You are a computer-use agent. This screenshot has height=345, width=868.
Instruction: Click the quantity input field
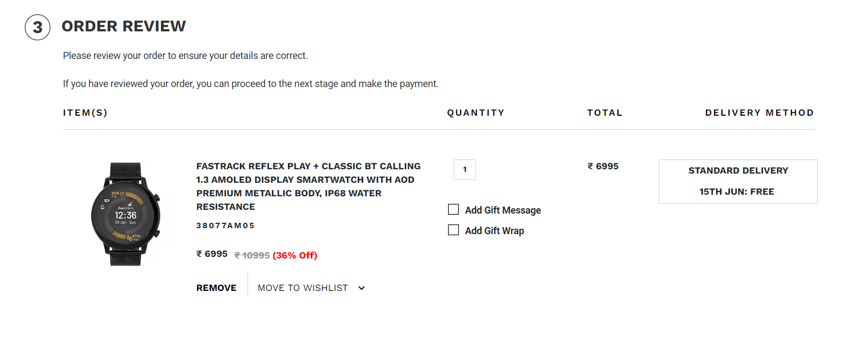click(465, 170)
